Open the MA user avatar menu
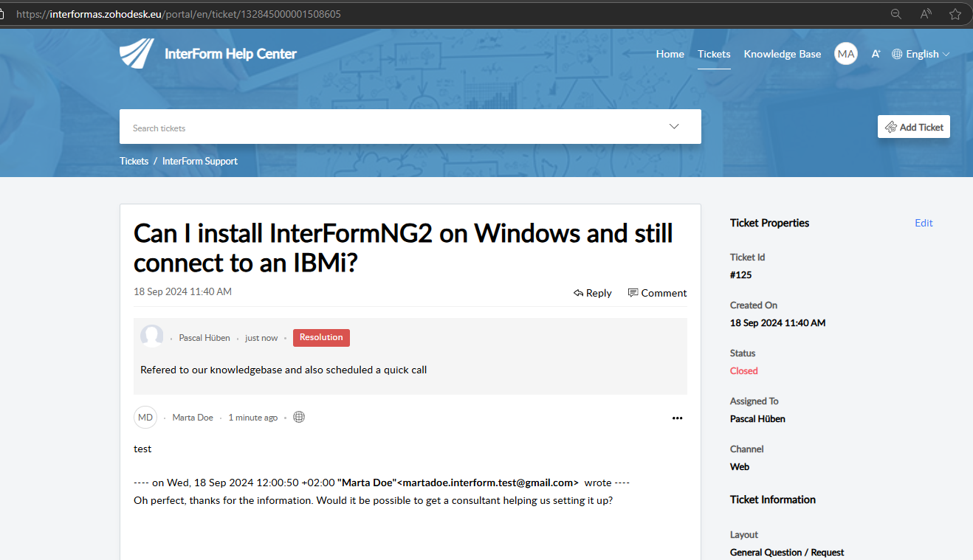The height and width of the screenshot is (560, 973). 846,54
